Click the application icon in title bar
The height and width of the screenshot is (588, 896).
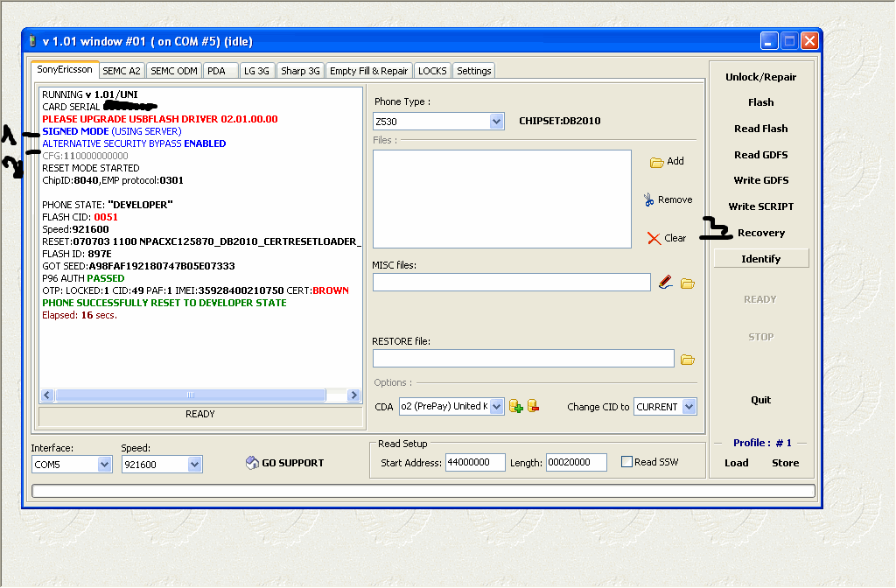click(32, 41)
